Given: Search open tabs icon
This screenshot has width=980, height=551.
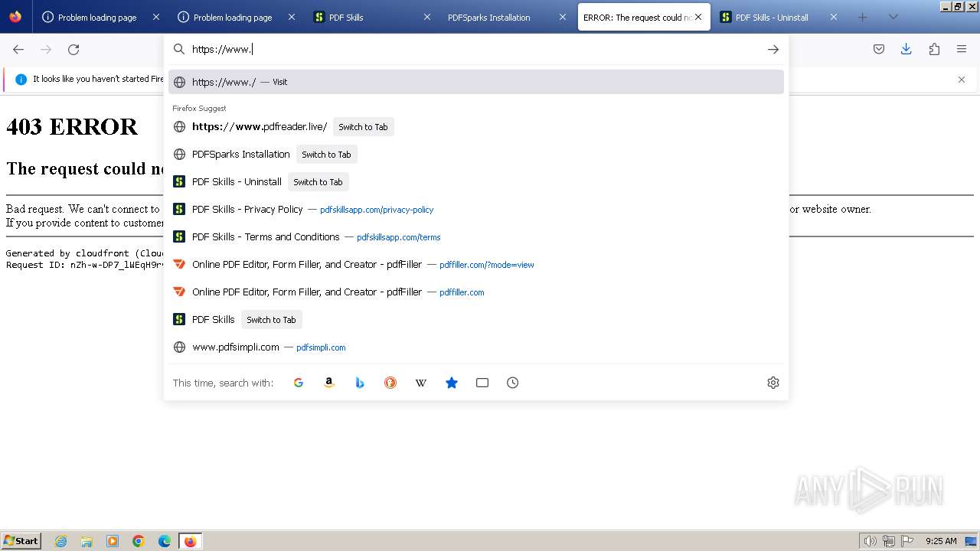Looking at the screenshot, I should click(482, 383).
